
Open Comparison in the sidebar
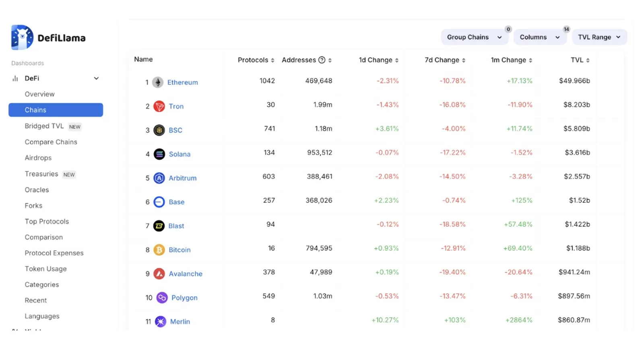[x=43, y=237]
